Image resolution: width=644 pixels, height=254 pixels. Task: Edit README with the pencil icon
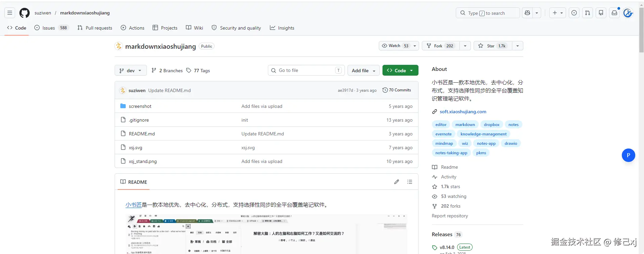click(x=397, y=182)
